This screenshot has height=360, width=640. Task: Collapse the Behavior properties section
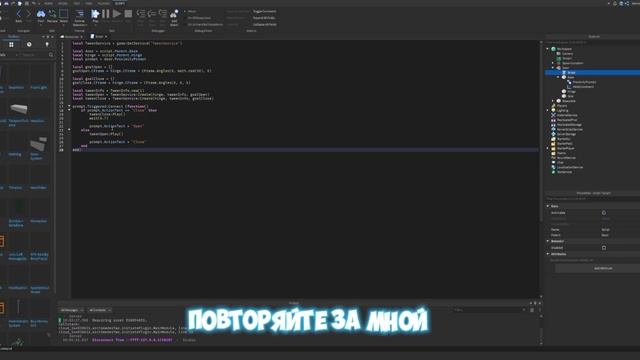(x=548, y=241)
